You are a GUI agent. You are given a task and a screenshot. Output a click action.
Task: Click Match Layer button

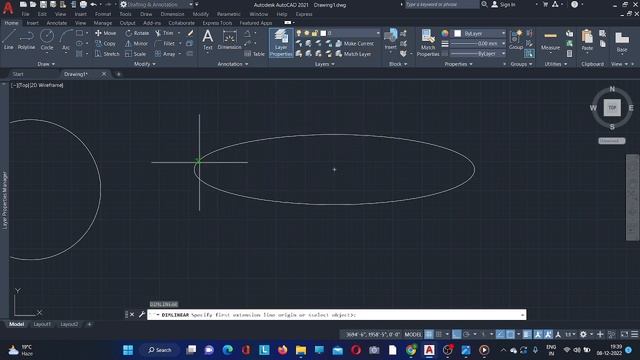[353, 54]
